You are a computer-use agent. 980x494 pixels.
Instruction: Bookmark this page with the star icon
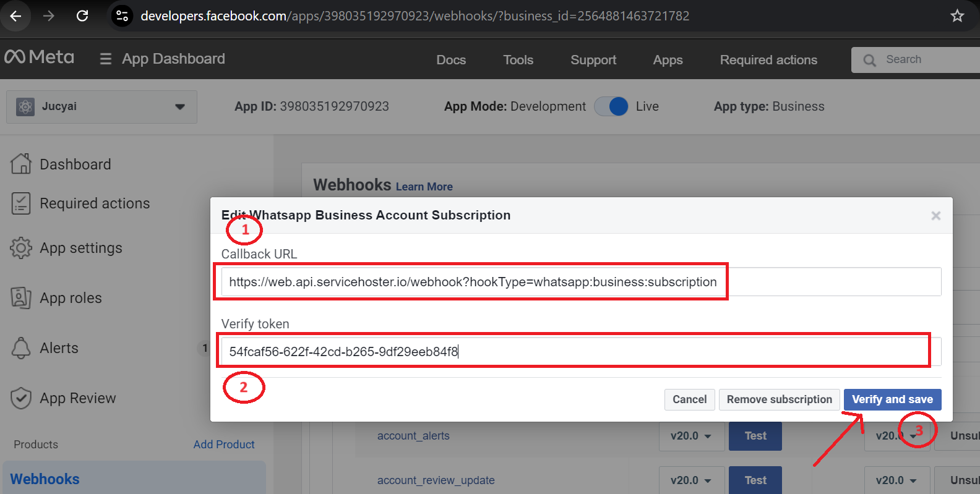[x=957, y=16]
